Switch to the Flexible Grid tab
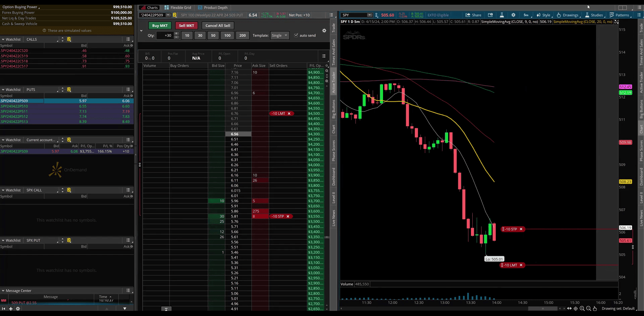 177,7
